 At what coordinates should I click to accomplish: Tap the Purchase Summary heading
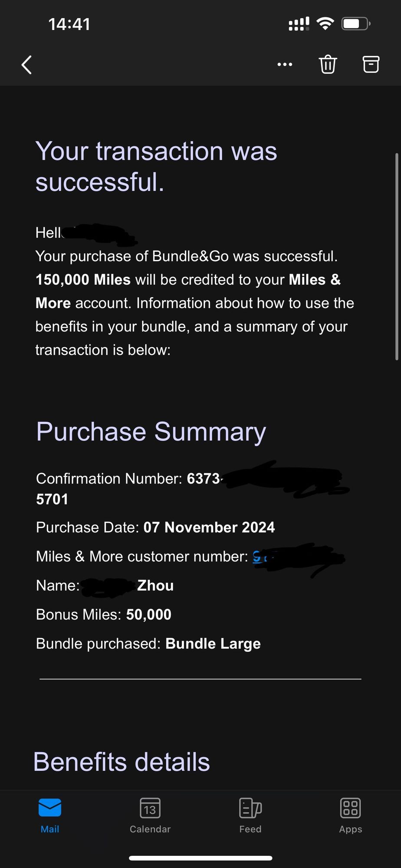pyautogui.click(x=151, y=432)
